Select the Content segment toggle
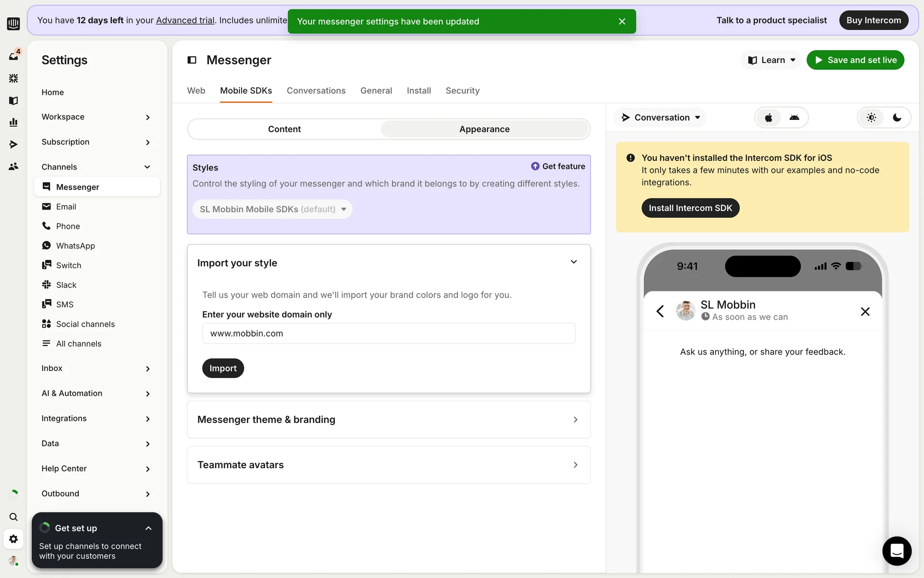Image resolution: width=924 pixels, height=578 pixels. 284,129
